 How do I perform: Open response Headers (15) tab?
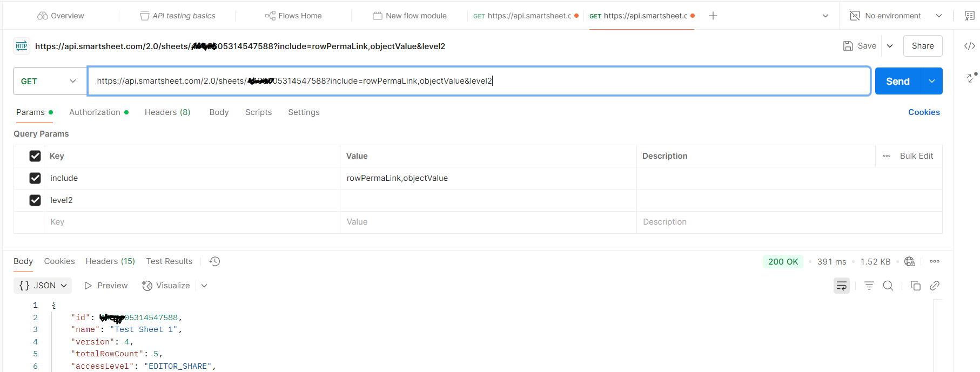click(110, 261)
